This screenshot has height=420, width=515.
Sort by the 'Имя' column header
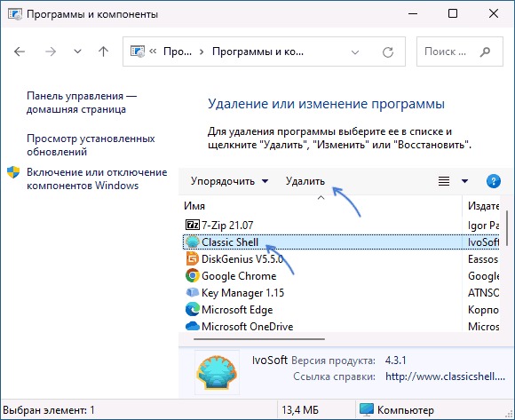[x=194, y=206]
